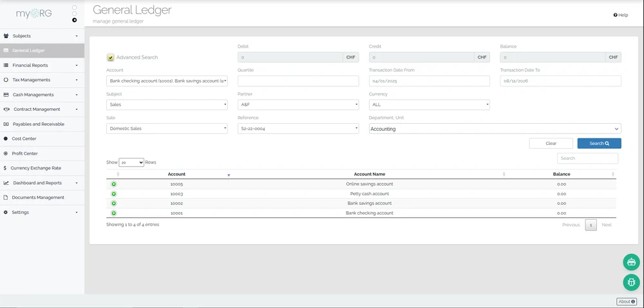This screenshot has height=308, width=644.
Task: Click the Cost Center dot icon
Action: point(6,139)
